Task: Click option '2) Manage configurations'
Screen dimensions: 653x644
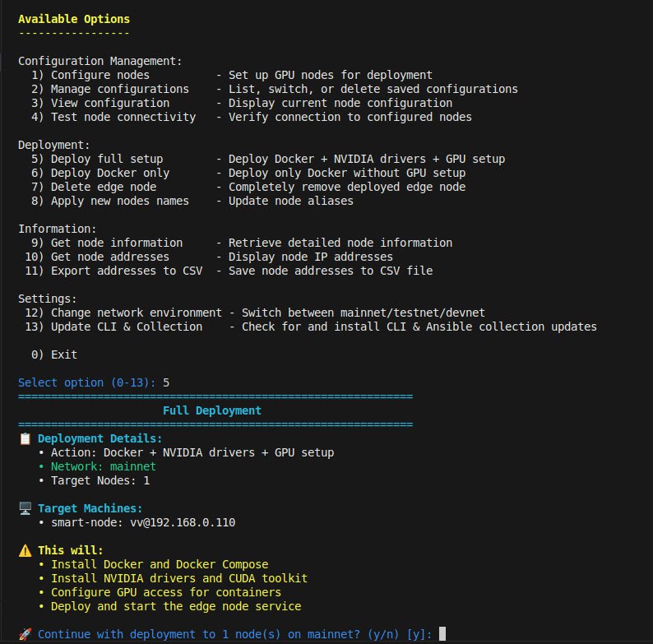Action: coord(110,89)
